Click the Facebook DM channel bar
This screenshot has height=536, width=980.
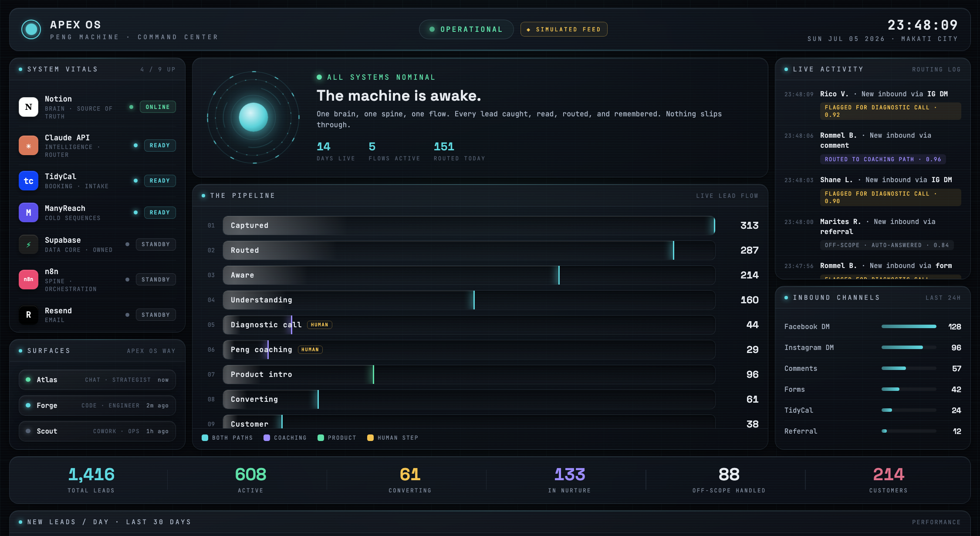tap(909, 326)
